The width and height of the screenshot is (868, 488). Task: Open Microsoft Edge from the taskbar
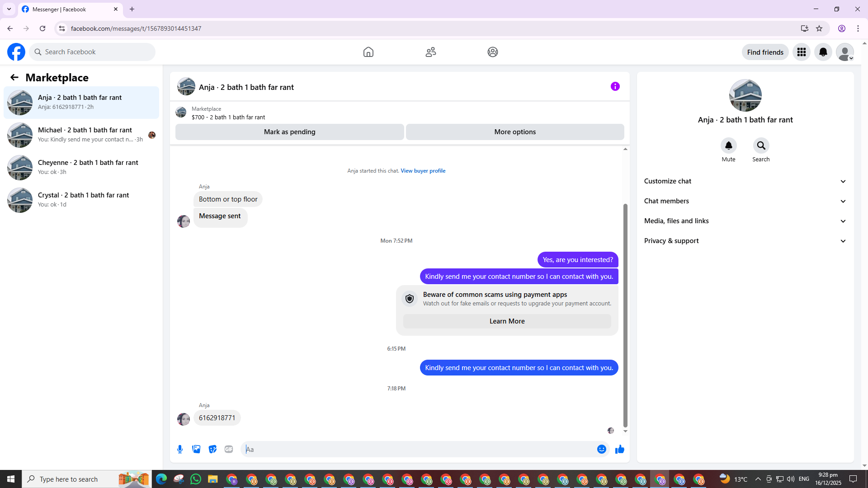tap(161, 479)
